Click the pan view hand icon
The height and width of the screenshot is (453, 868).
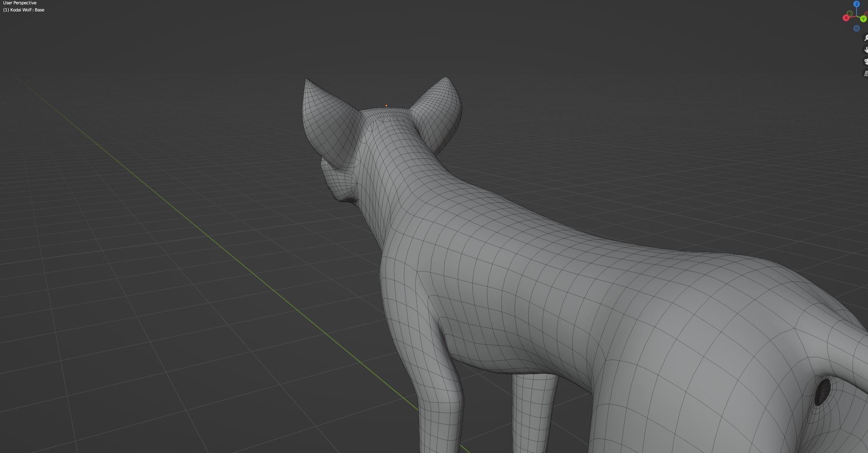coord(866,50)
